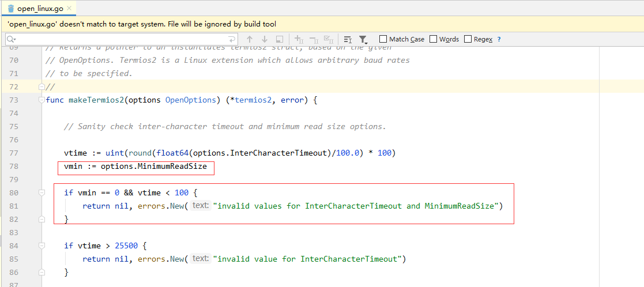
Task: Click string "invalid value for InterCharacterTimeout"
Action: point(307,259)
